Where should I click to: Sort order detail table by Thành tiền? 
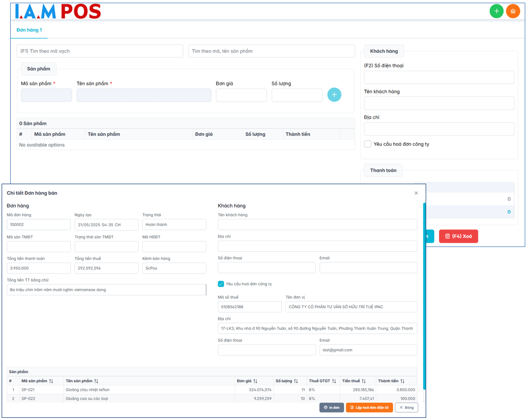pyautogui.click(x=402, y=381)
